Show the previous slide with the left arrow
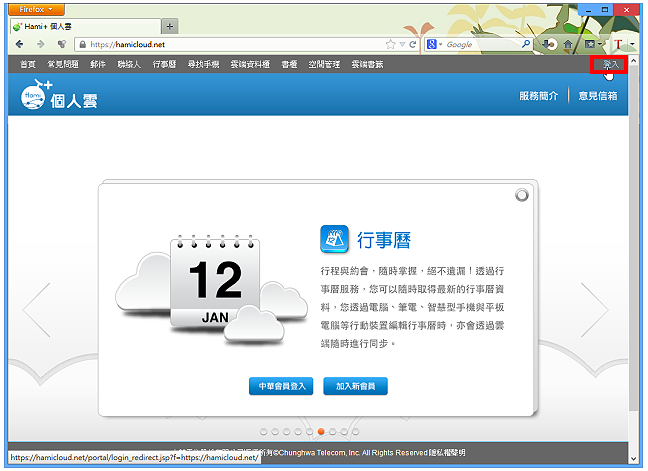The width and height of the screenshot is (648, 471). (37, 309)
